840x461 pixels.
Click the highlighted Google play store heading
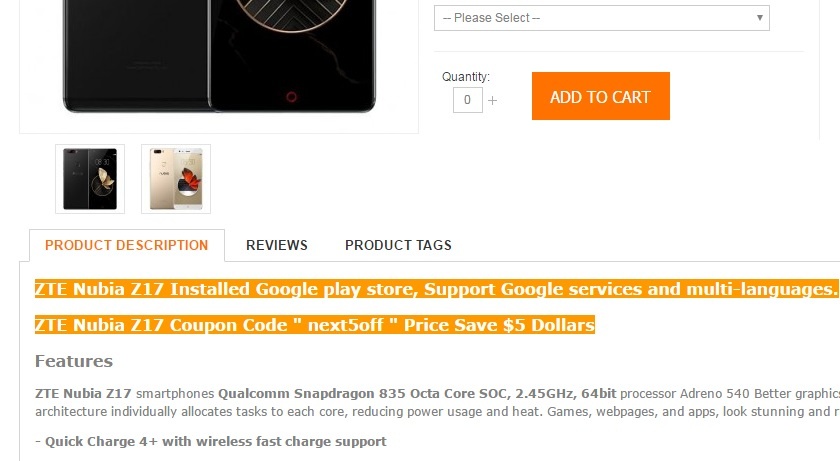click(436, 289)
